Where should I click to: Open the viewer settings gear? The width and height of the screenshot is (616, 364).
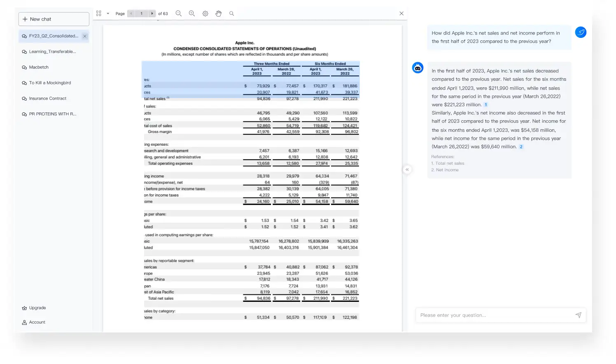(205, 13)
